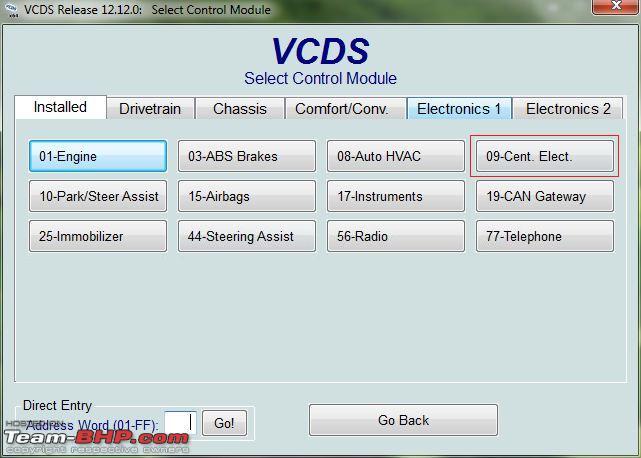
Task: Open the Electronics 2 tab
Action: [568, 109]
